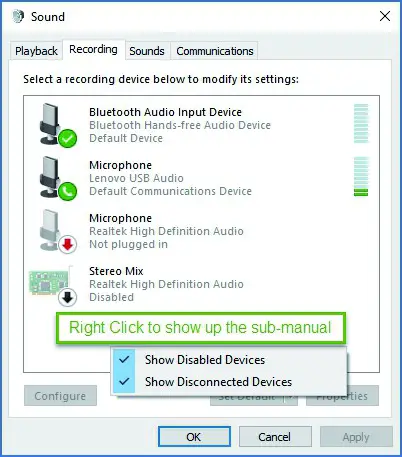
Task: Click the Bluetooth Audio Input Device microphone icon
Action: pyautogui.click(x=57, y=125)
